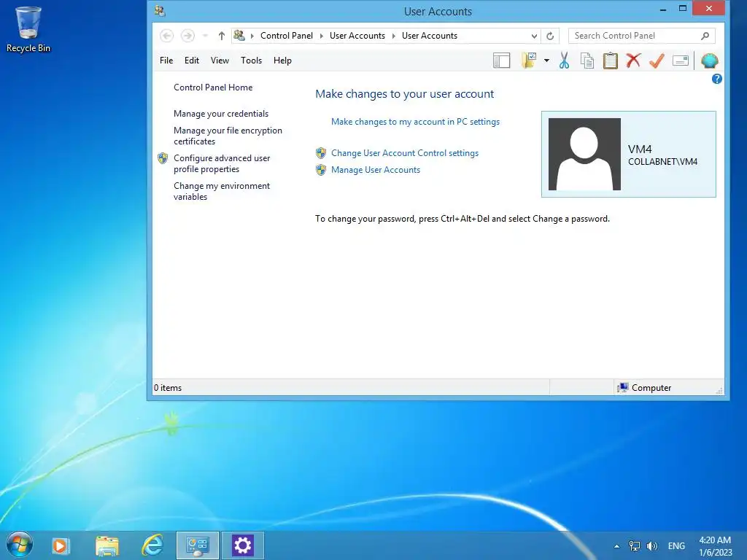Click the network tray icon
This screenshot has width=747, height=560.
click(x=634, y=545)
